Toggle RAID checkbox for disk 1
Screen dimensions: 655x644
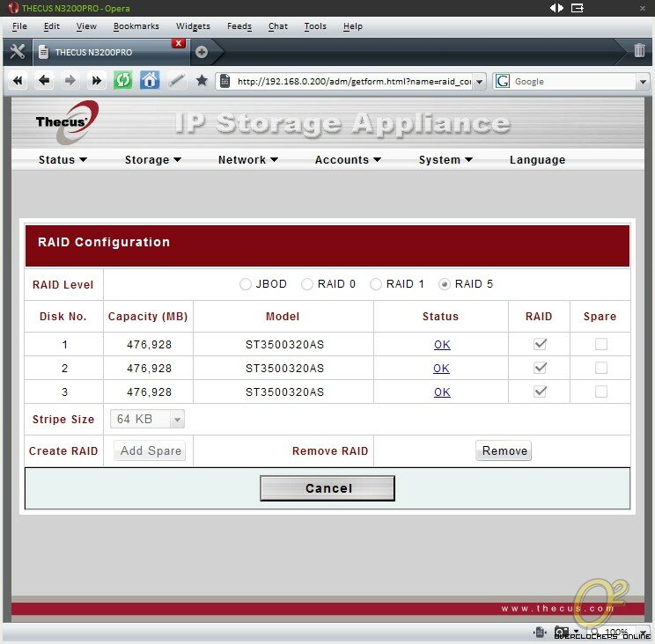click(541, 344)
